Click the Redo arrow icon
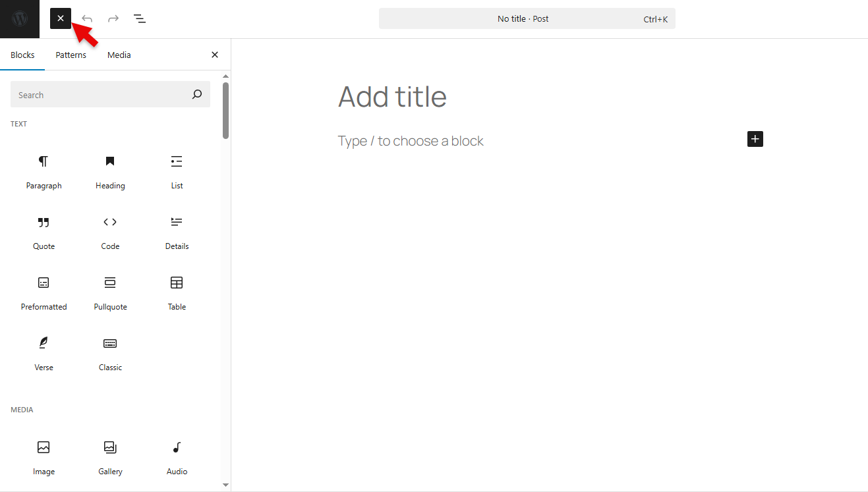This screenshot has height=492, width=868. [x=113, y=18]
